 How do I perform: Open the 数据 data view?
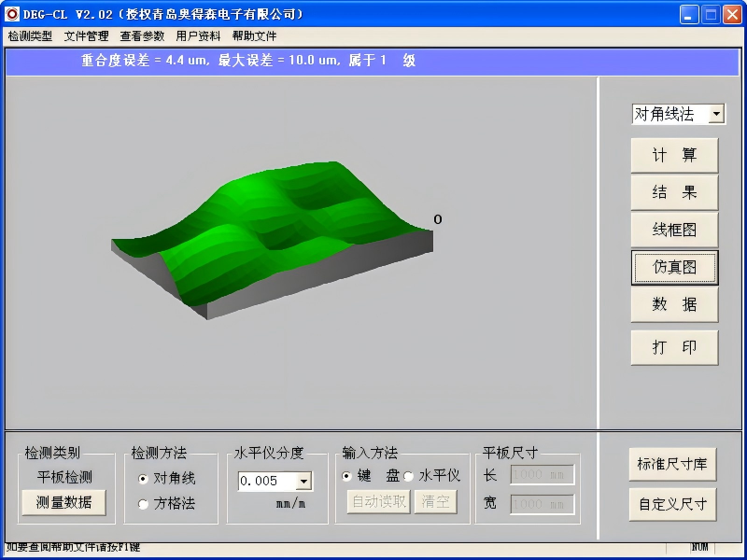point(674,304)
